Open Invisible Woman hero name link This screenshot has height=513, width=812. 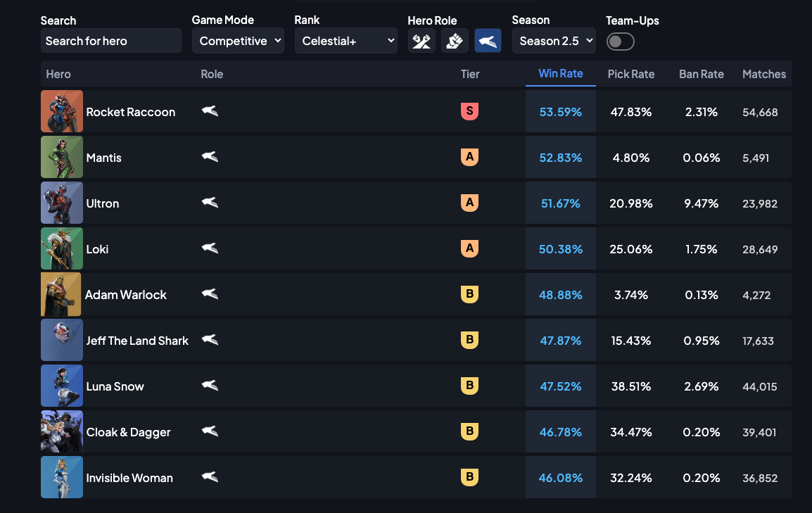click(x=129, y=478)
